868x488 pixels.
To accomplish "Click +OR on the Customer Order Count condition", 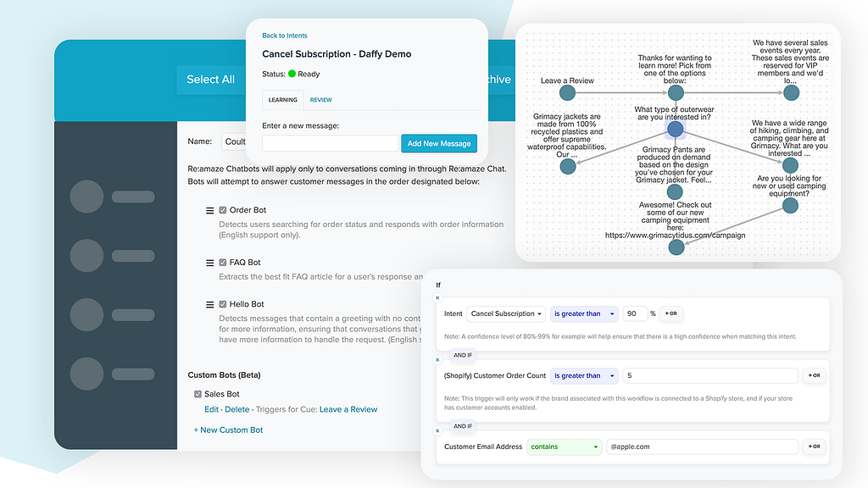I will (814, 375).
